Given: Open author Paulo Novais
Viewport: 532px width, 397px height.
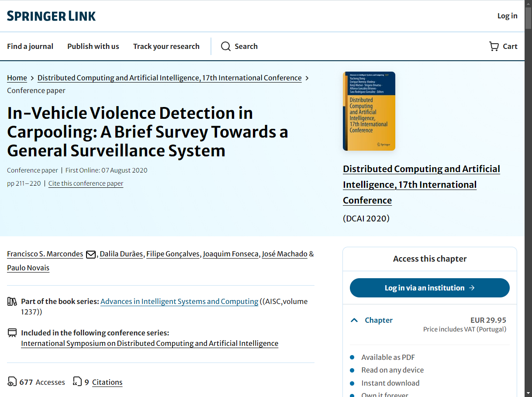Looking at the screenshot, I should click(x=28, y=268).
